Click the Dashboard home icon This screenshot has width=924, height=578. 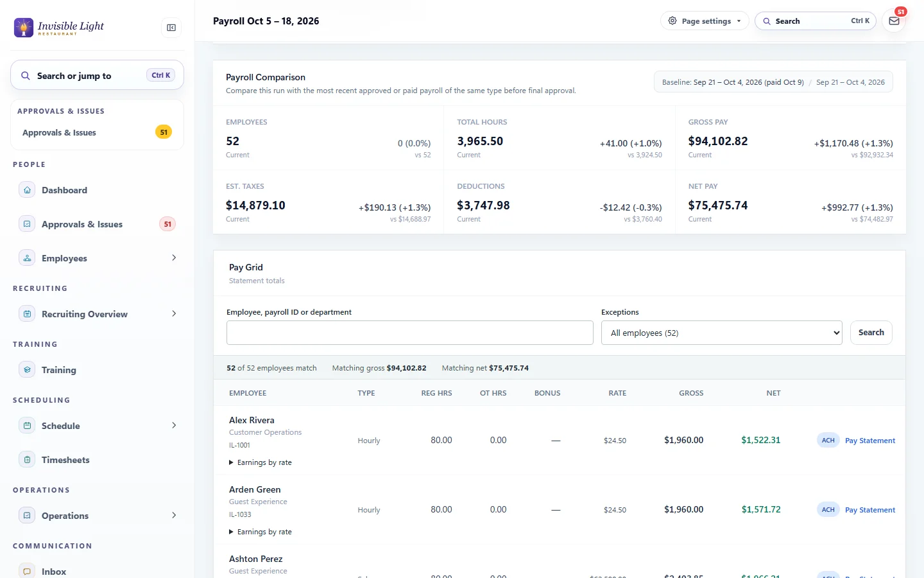click(27, 190)
